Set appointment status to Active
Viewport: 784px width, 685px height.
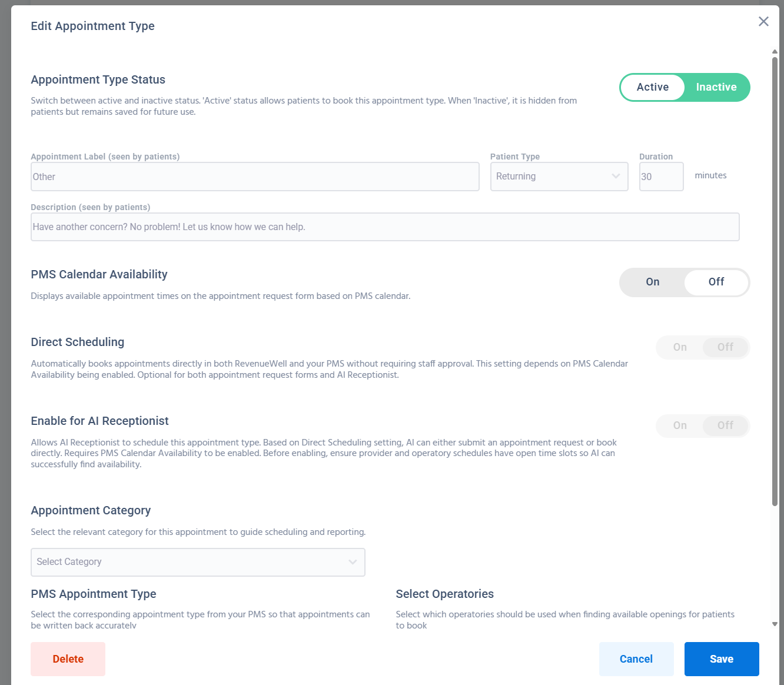(652, 87)
